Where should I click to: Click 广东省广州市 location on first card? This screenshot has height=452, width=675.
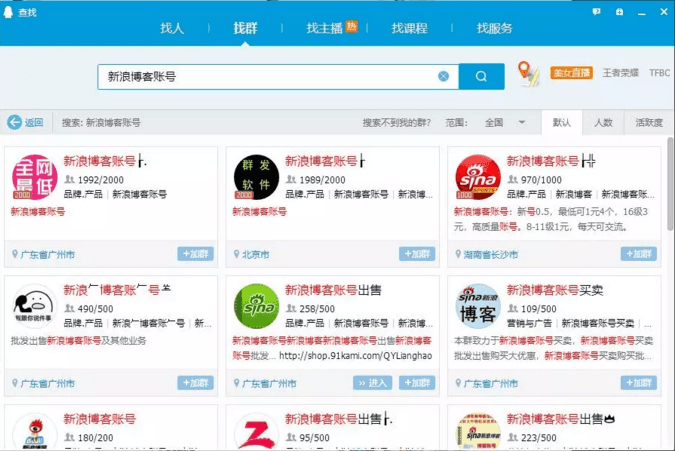(47, 254)
